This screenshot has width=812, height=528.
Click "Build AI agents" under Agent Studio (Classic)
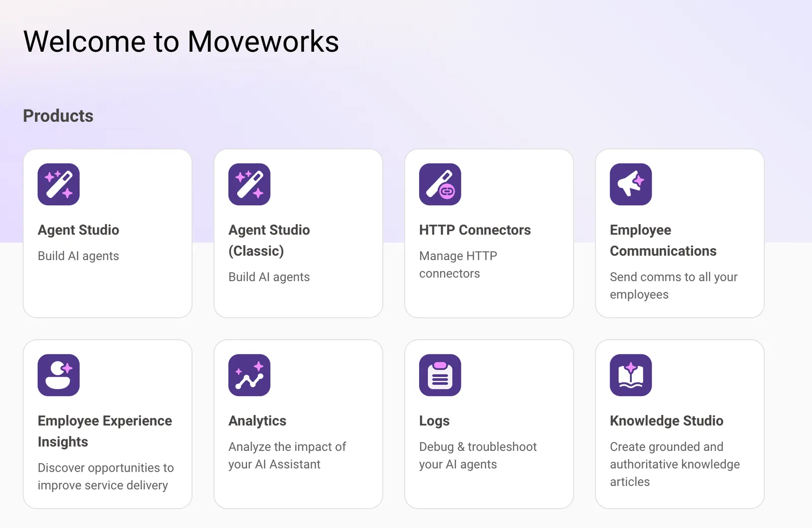click(x=269, y=277)
